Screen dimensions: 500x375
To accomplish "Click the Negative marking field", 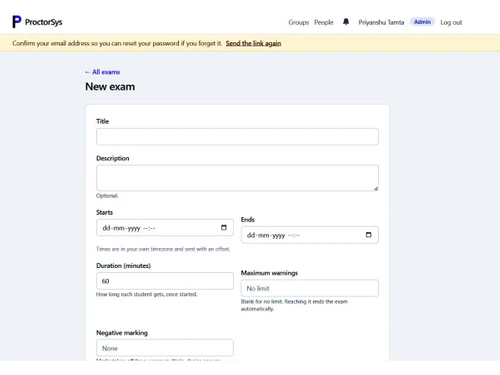I will [165, 348].
